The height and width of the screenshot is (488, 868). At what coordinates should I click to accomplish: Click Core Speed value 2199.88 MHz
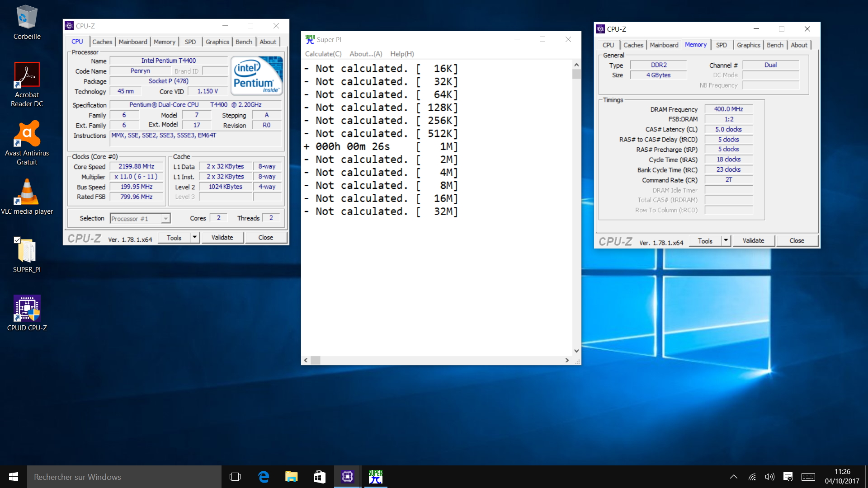click(x=137, y=166)
